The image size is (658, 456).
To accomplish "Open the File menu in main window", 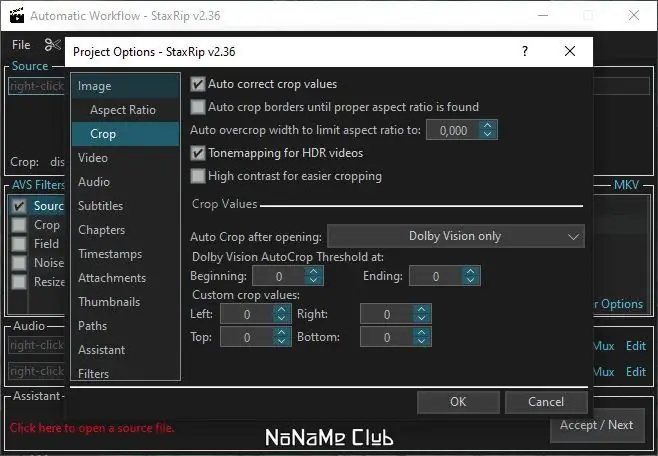I will (x=21, y=44).
